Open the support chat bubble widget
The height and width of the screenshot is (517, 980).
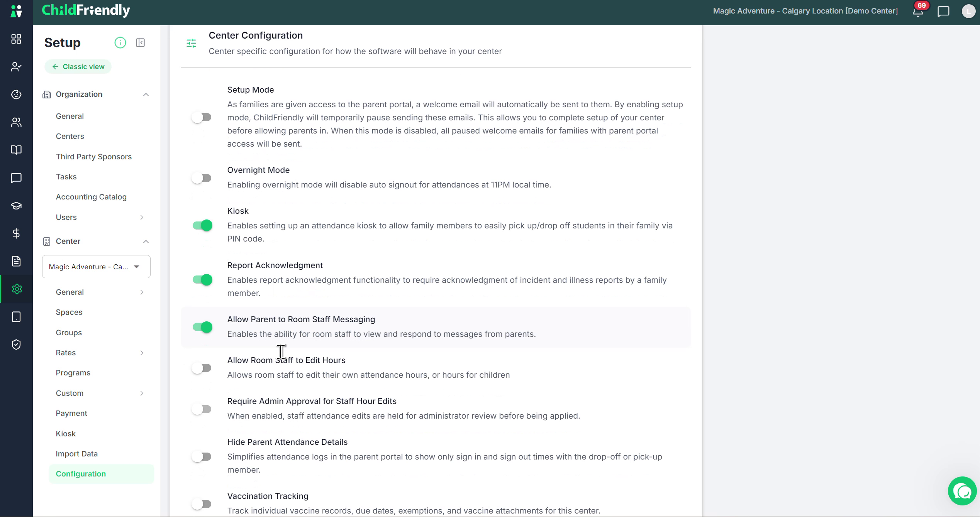pyautogui.click(x=962, y=491)
